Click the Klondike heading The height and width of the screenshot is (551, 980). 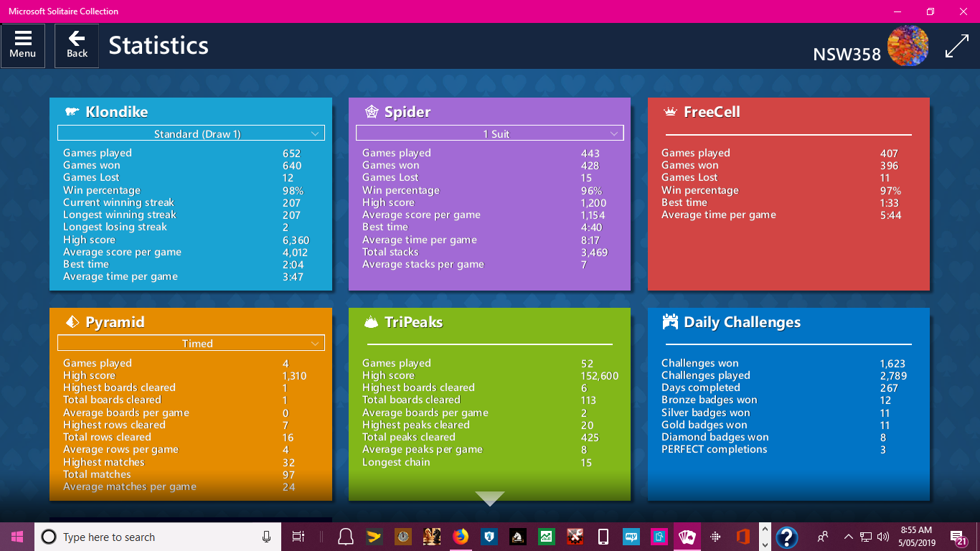click(x=117, y=112)
